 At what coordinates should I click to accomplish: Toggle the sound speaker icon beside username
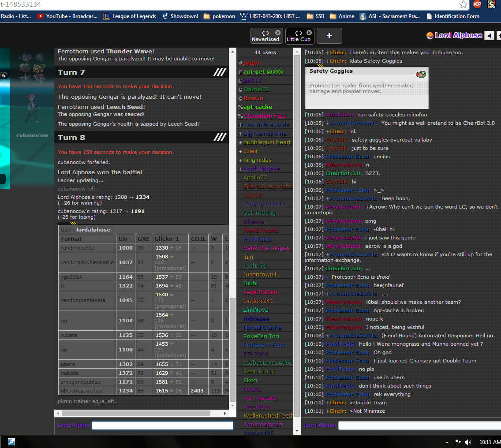(489, 36)
